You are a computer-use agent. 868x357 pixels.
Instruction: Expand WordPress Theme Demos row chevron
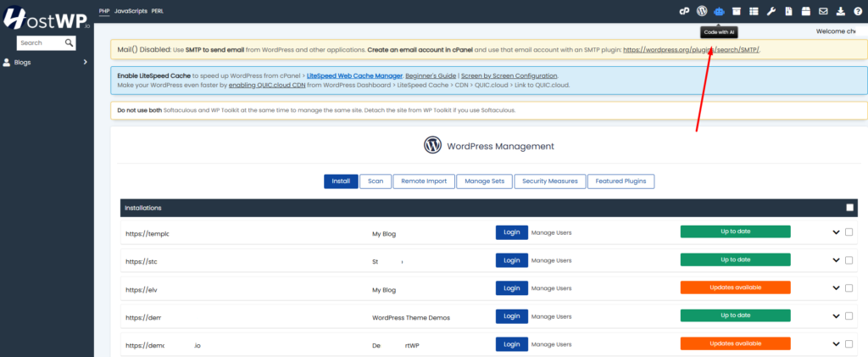836,315
